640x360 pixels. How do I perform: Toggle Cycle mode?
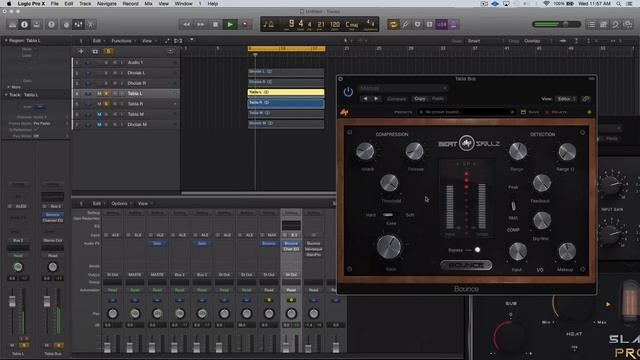[393, 24]
